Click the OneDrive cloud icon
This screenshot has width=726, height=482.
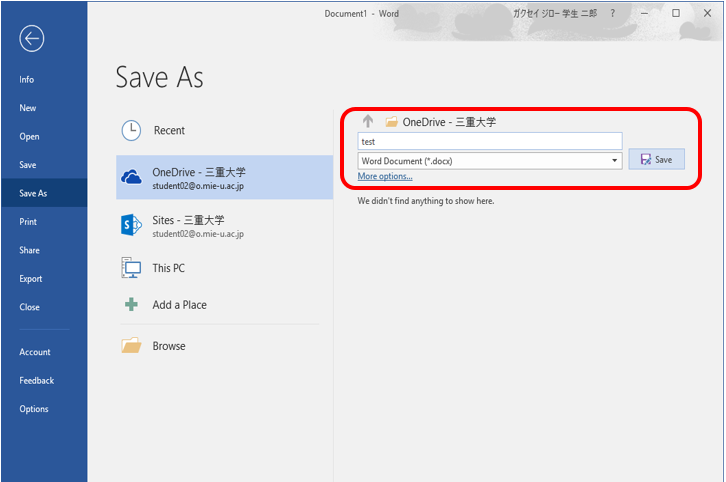pyautogui.click(x=131, y=177)
